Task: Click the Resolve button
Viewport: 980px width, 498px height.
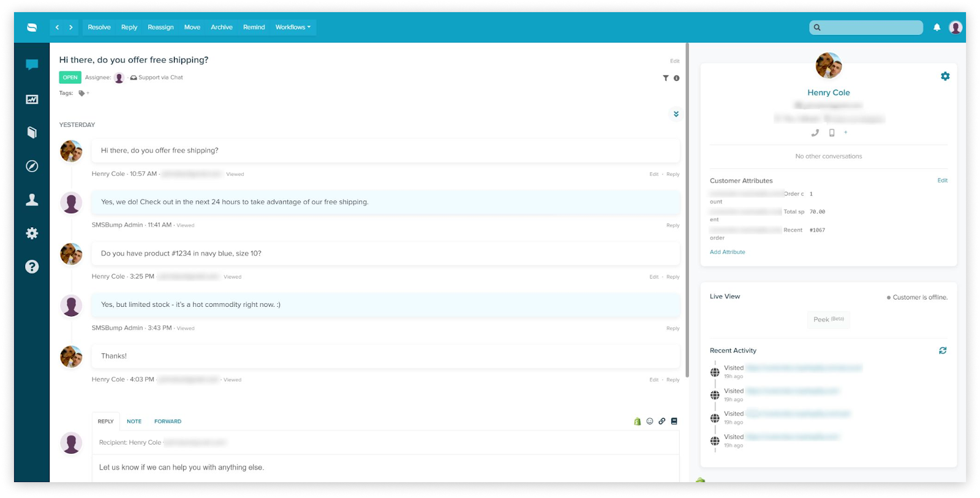Action: click(x=99, y=27)
